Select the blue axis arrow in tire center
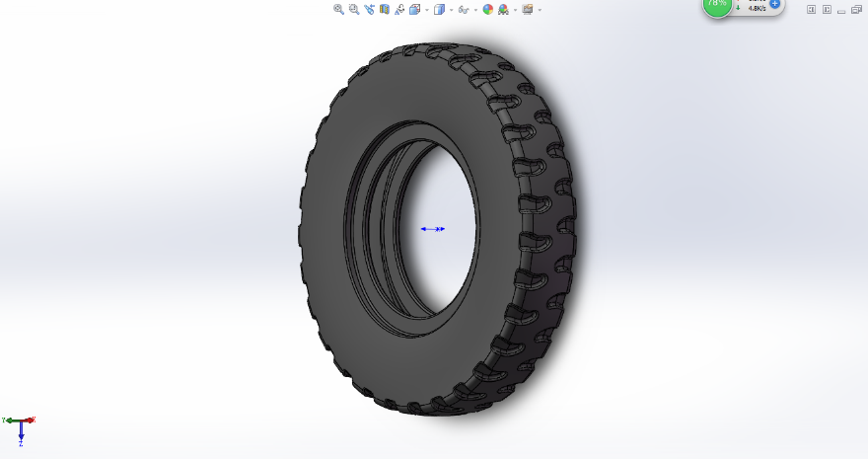This screenshot has height=459, width=868. [x=432, y=229]
